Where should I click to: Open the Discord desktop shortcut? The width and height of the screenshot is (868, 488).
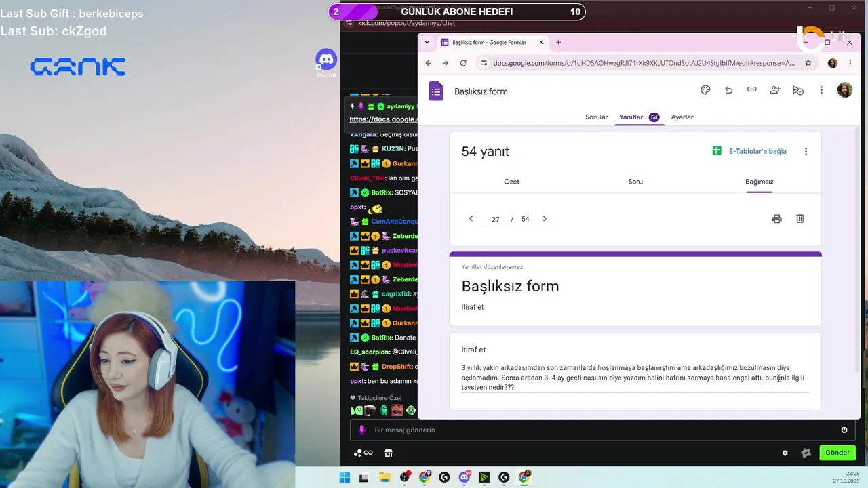tap(326, 62)
